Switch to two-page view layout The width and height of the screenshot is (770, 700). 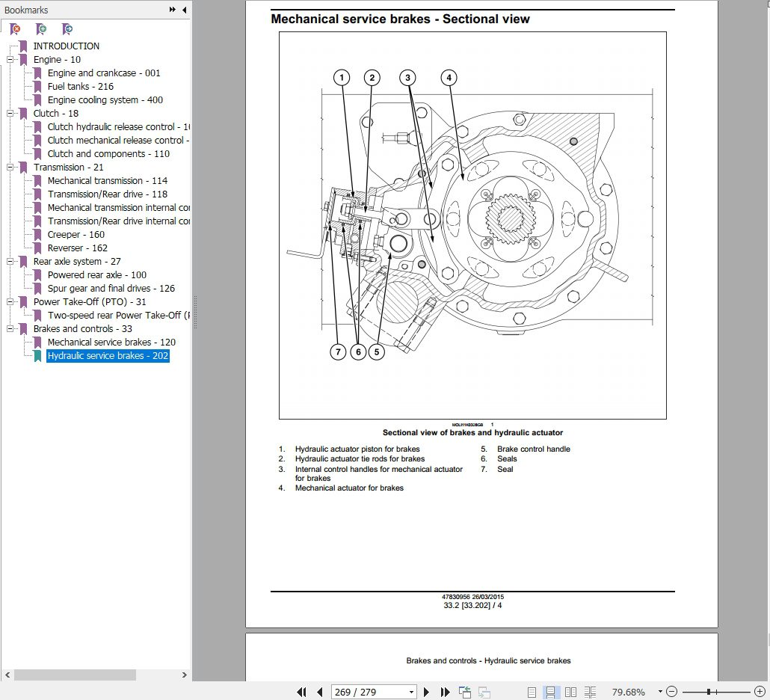(x=571, y=692)
